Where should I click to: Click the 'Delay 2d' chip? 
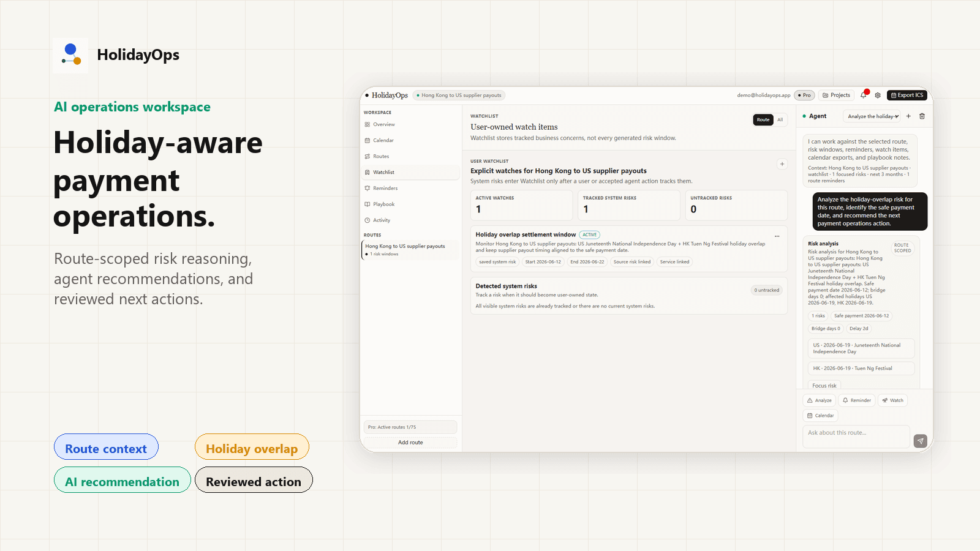click(859, 329)
